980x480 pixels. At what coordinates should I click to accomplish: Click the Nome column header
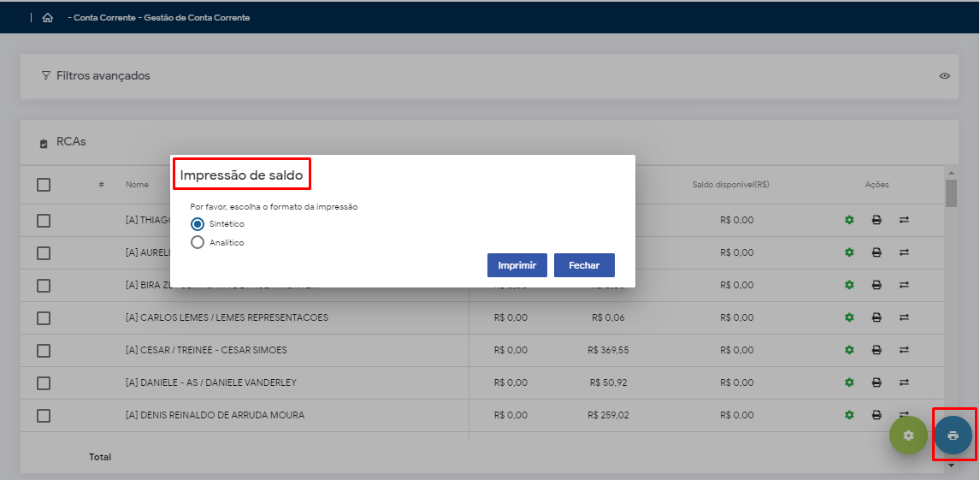[x=137, y=185]
